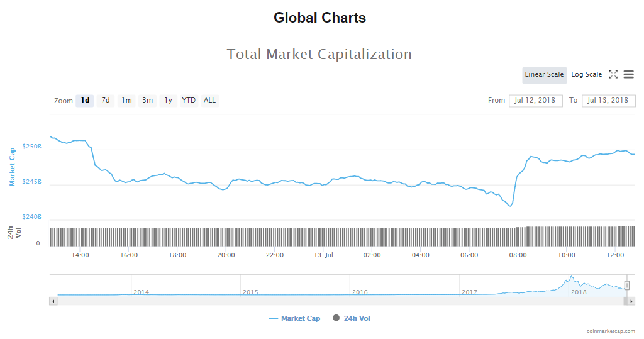
Task: Select the 1y zoom range
Action: click(168, 101)
